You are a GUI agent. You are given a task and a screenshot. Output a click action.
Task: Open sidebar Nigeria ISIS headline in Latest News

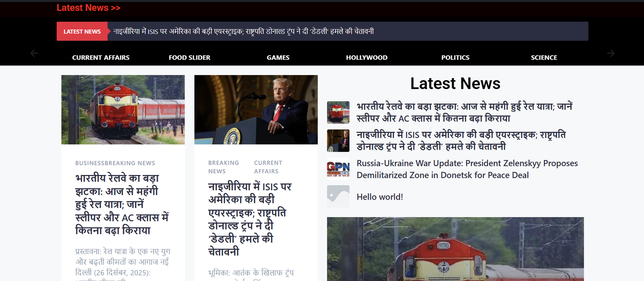point(461,141)
